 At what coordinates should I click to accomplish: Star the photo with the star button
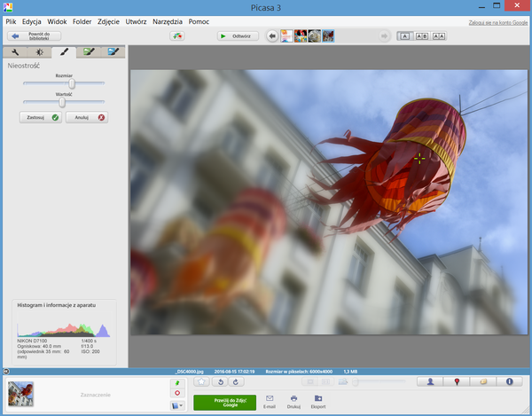pyautogui.click(x=202, y=381)
